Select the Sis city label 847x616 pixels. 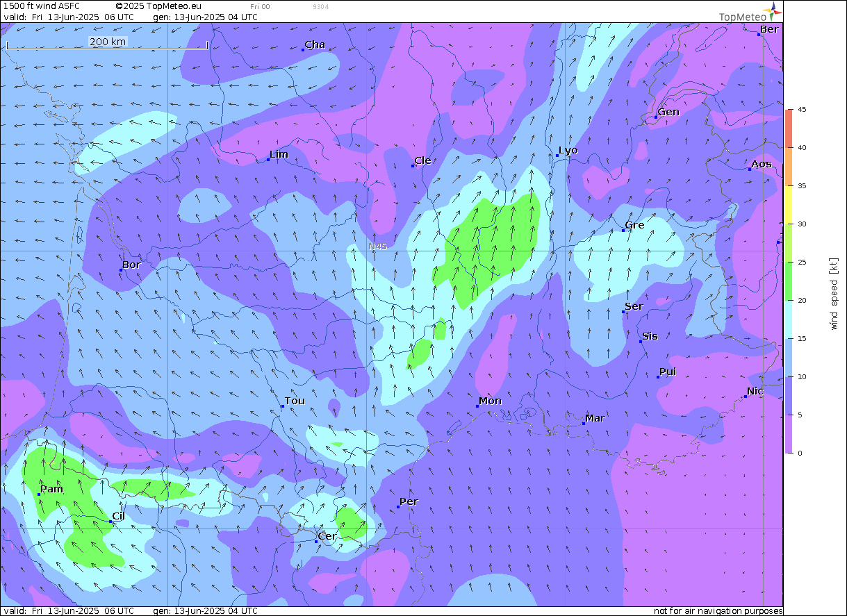pos(650,336)
